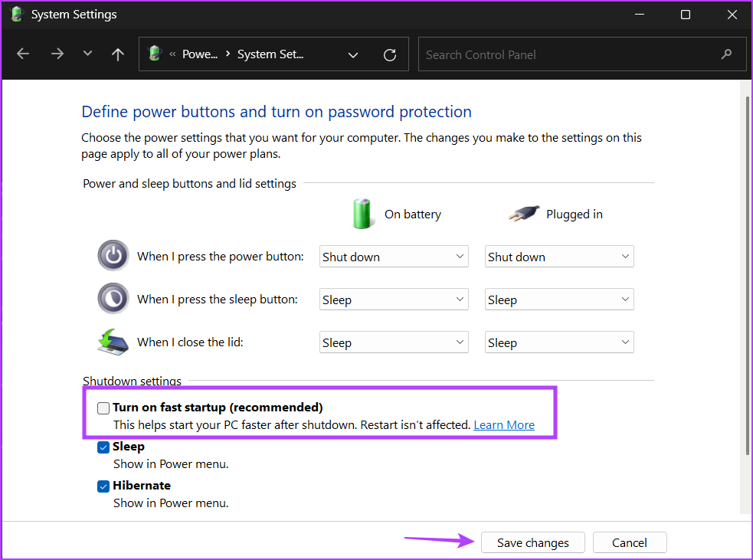Uncheck the Sleep power menu option
Screen dimensions: 753x560
(x=103, y=447)
